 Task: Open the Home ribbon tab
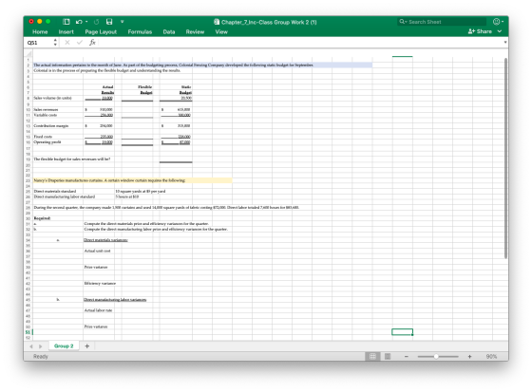(x=40, y=32)
